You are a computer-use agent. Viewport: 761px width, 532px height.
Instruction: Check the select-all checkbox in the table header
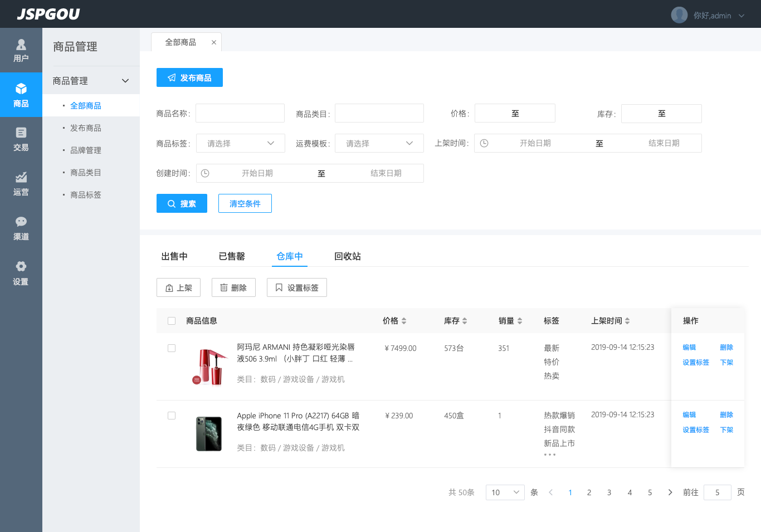[172, 320]
